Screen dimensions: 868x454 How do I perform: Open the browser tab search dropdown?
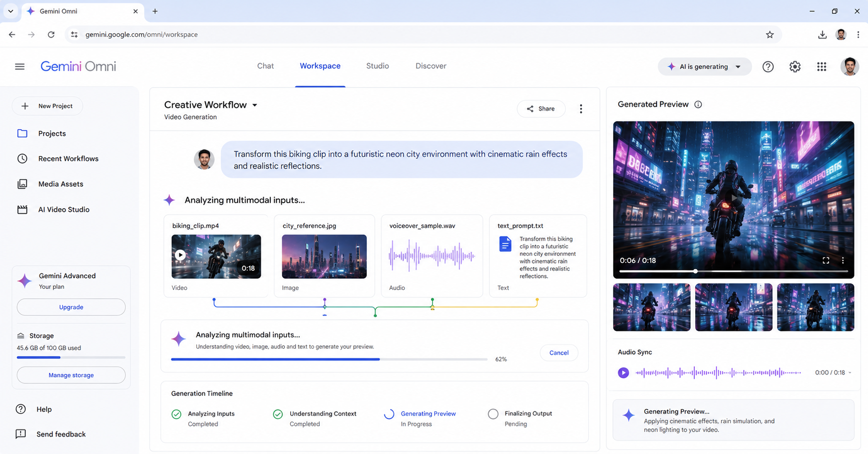click(x=11, y=11)
